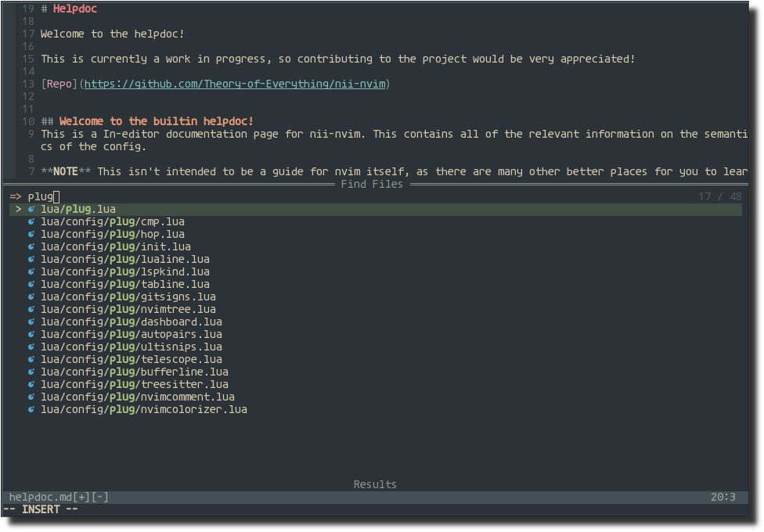Click the Lua icon beside lua/plug.lua
This screenshot has width=764, height=532.
31,210
